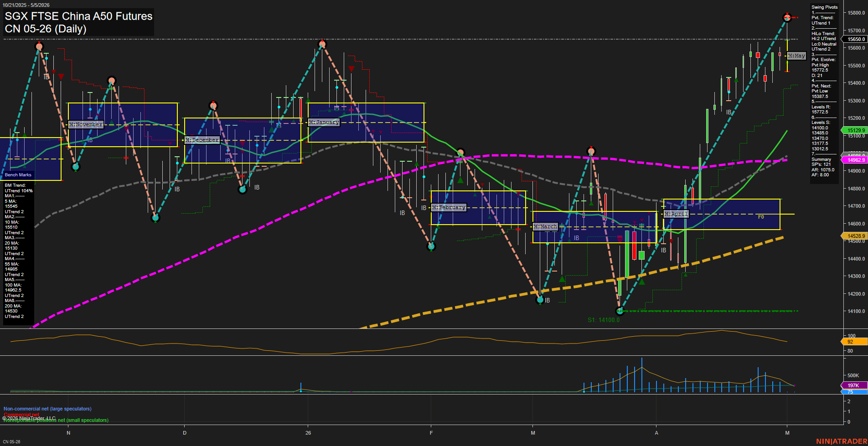Click the 13485.0 support level value
This screenshot has width=868, height=446.
click(x=820, y=133)
